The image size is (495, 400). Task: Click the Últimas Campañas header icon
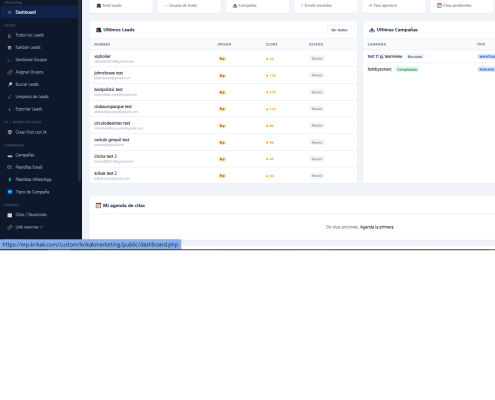372,30
